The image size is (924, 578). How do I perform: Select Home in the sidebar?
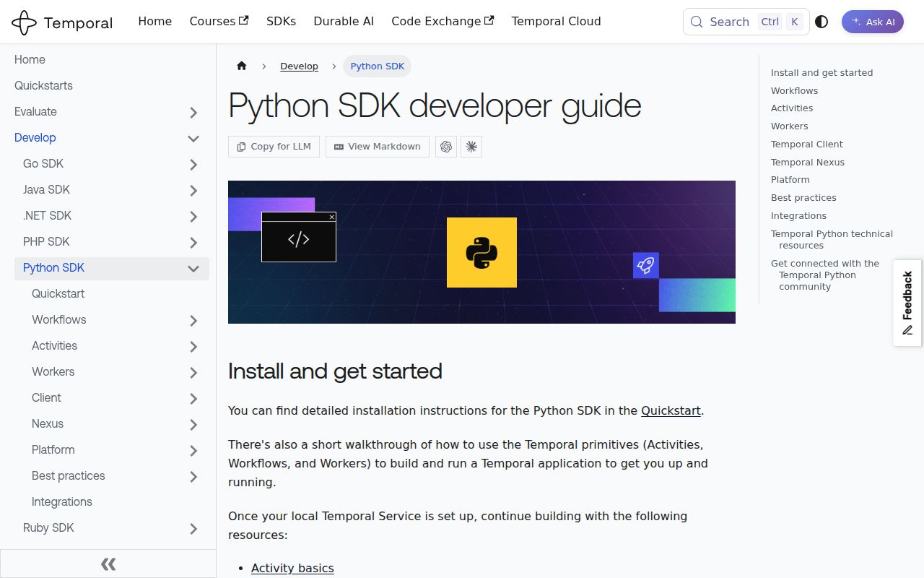click(x=30, y=59)
